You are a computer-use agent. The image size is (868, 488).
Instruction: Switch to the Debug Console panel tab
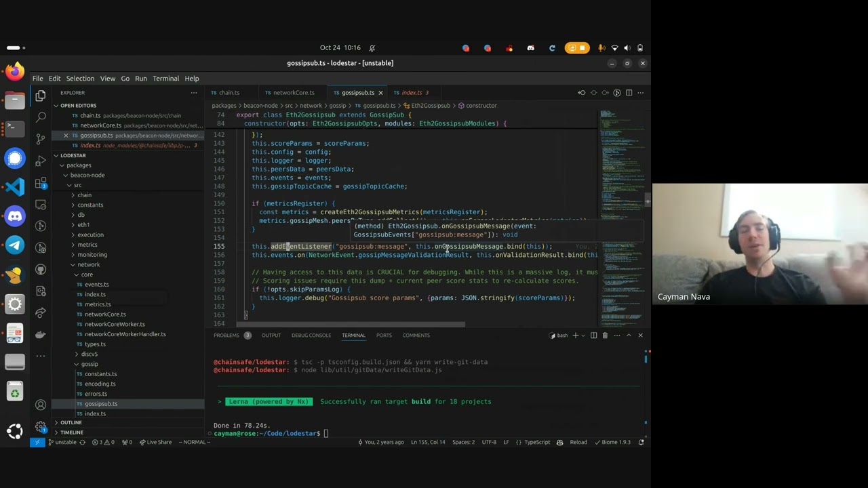(311, 335)
